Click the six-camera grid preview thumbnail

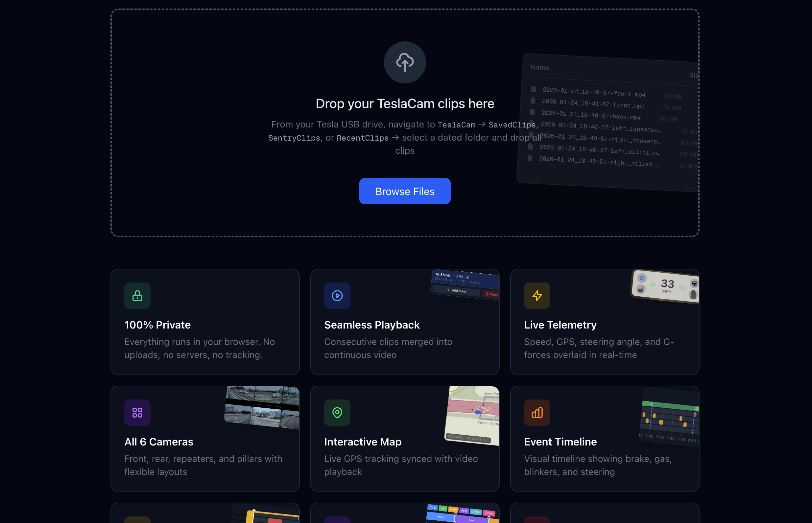click(x=262, y=406)
